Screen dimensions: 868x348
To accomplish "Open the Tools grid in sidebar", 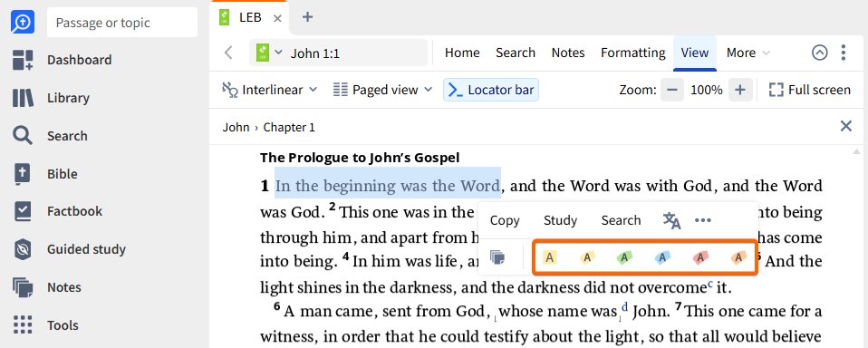I will (46, 325).
